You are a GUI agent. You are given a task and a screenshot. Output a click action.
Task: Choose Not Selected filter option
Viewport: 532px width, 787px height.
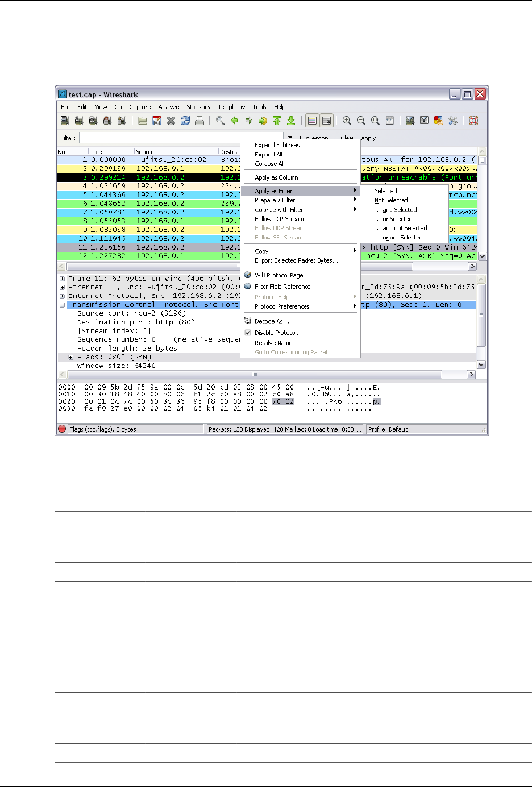404,200
